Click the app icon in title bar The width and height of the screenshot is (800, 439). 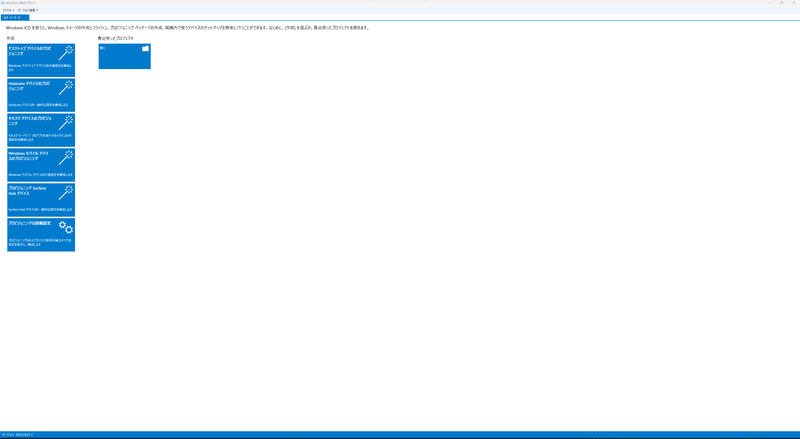tap(3, 3)
